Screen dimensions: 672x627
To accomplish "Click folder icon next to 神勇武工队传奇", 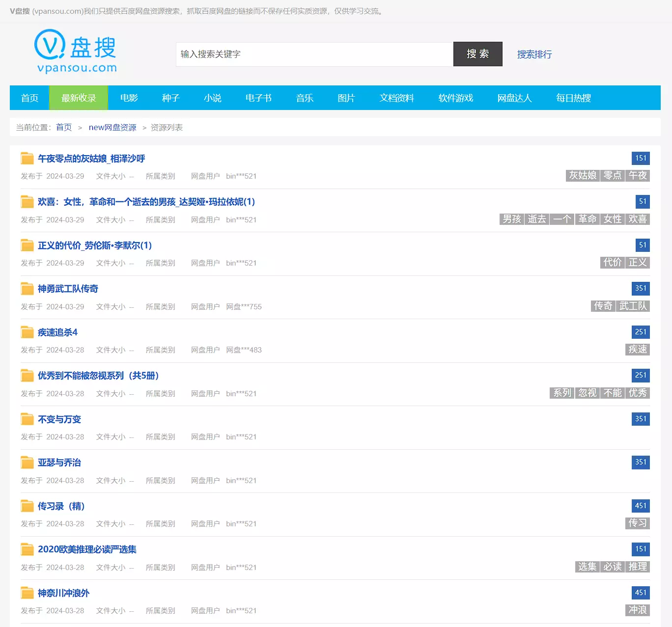I will 27,289.
